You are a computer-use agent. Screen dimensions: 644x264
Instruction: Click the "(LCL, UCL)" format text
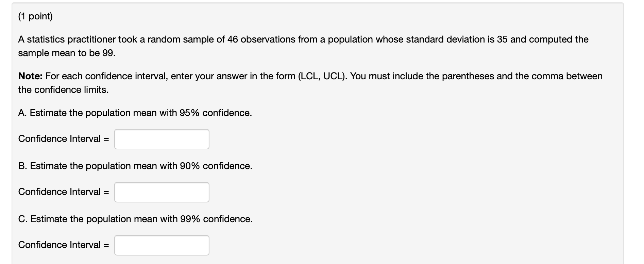[323, 76]
